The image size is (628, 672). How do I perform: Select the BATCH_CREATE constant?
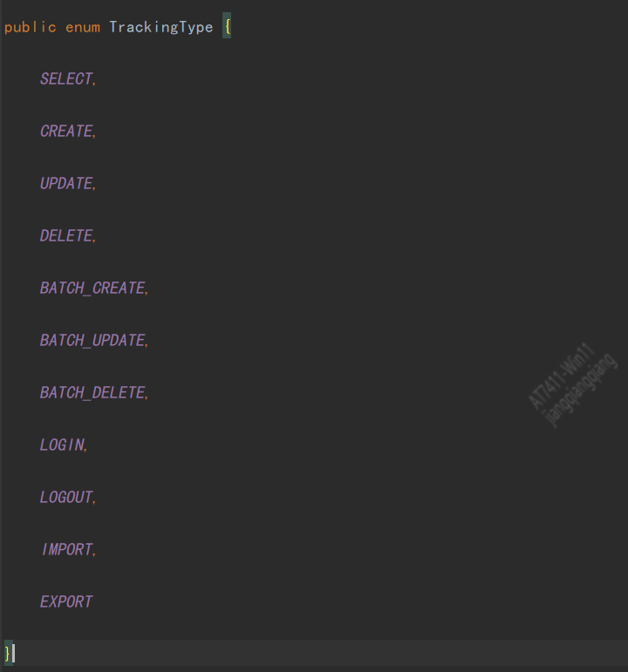pos(92,288)
